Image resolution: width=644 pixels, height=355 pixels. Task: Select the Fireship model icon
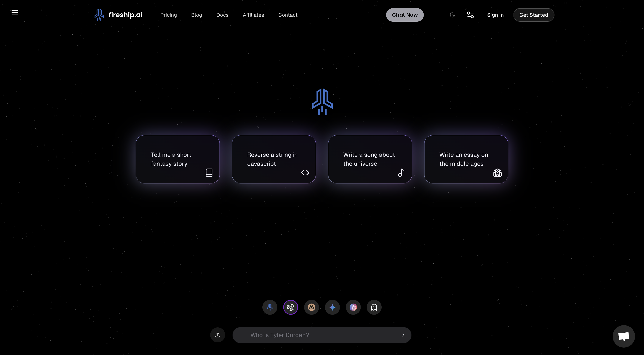pyautogui.click(x=270, y=307)
